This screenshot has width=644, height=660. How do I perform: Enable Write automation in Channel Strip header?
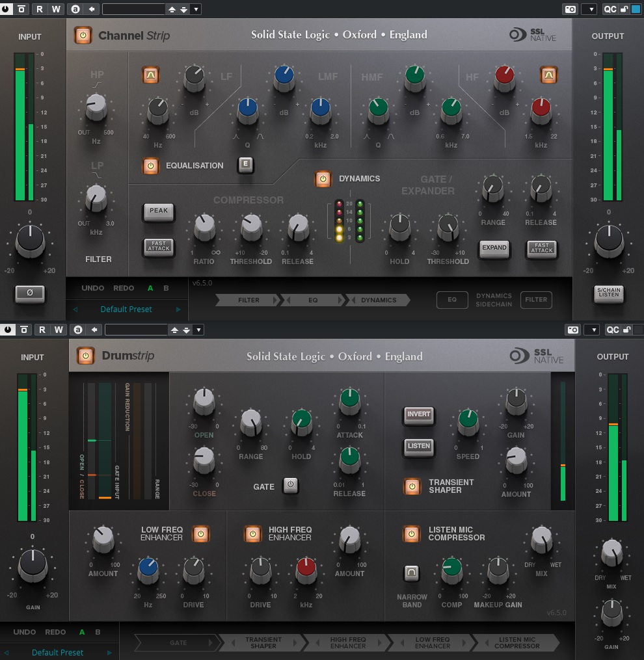[x=56, y=9]
